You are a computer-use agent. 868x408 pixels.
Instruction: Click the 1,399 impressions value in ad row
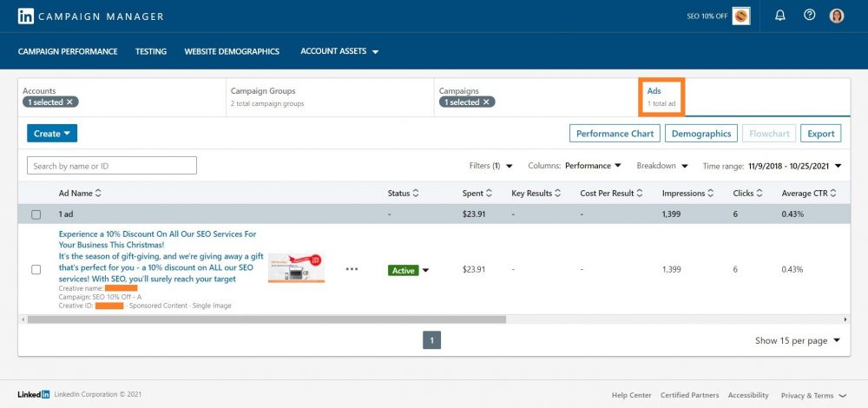(672, 270)
